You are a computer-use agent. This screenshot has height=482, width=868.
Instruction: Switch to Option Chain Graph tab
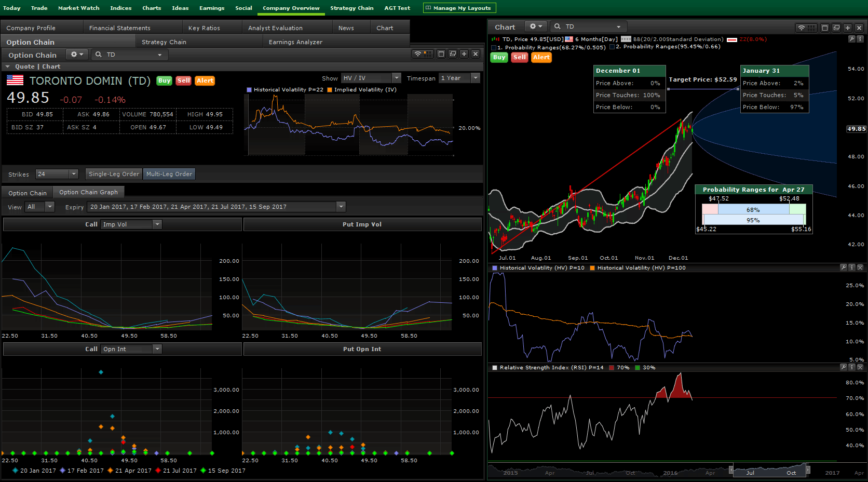(89, 192)
